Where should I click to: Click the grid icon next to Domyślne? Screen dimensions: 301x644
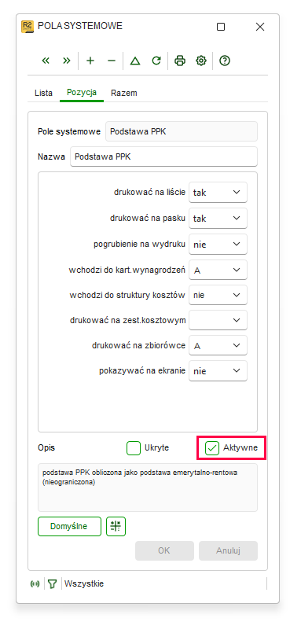tap(116, 527)
